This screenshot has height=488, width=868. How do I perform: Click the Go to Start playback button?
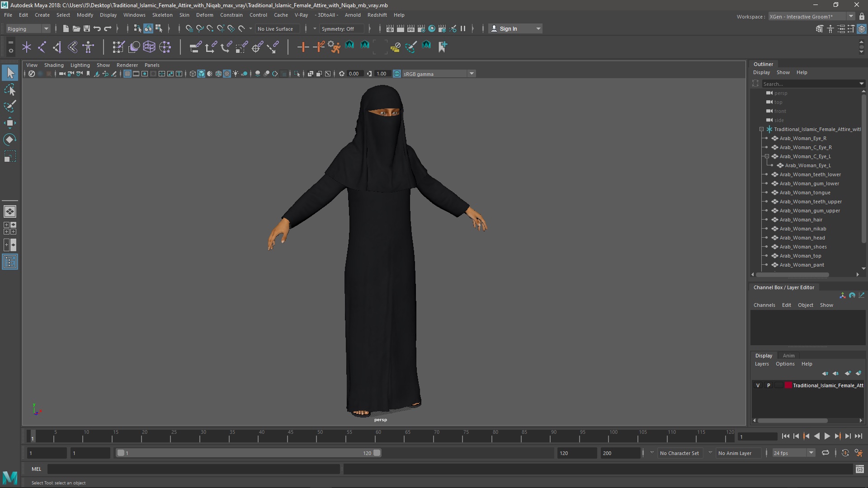coord(785,436)
